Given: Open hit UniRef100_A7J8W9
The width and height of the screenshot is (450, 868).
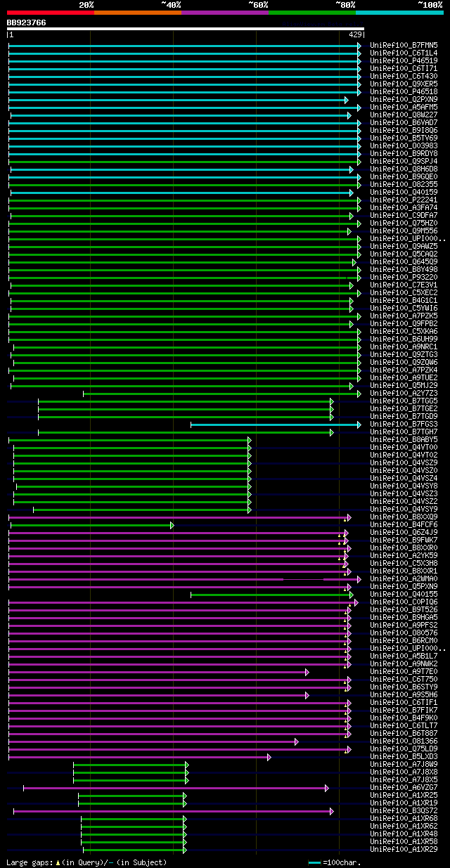Looking at the screenshot, I should pyautogui.click(x=404, y=764).
